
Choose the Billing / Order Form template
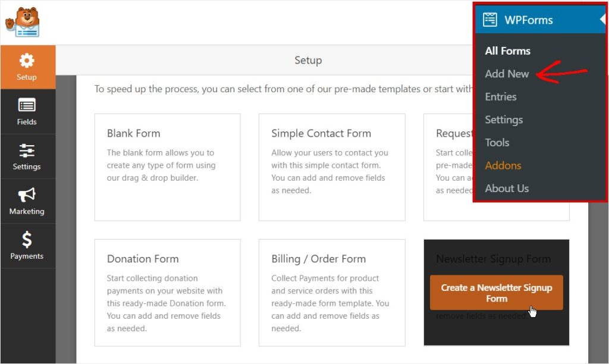(x=332, y=293)
